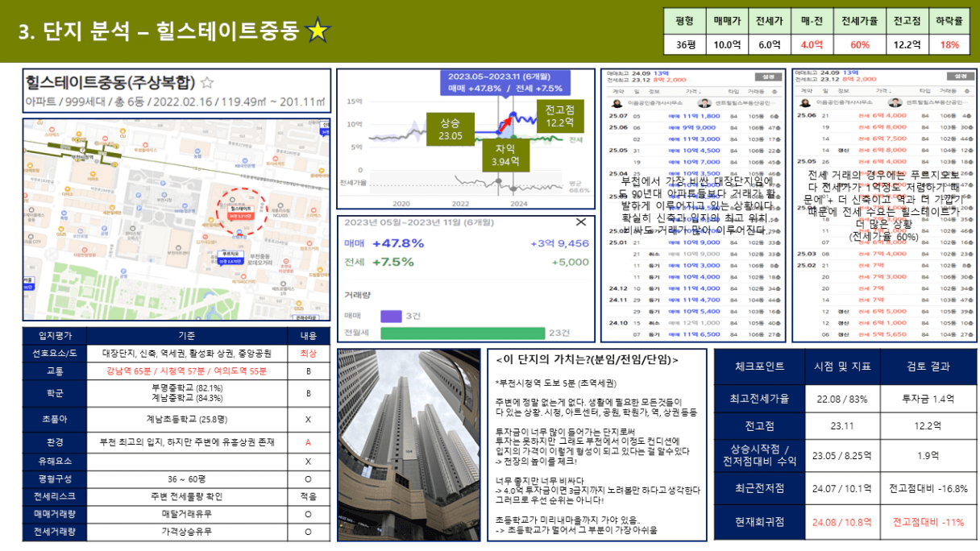Click the 부명중학교 (82.1%) entry in the 학군 row
The image size is (980, 551).
point(186,389)
